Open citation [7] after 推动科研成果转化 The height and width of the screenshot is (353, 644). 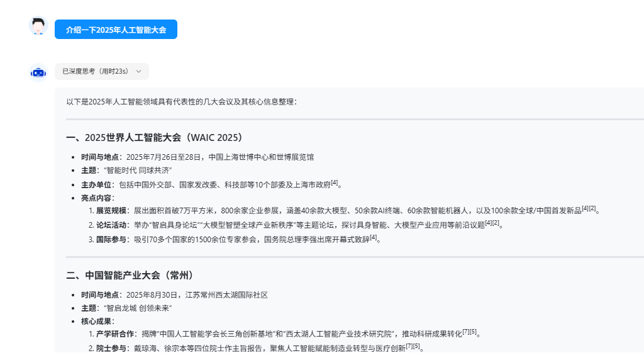click(465, 331)
